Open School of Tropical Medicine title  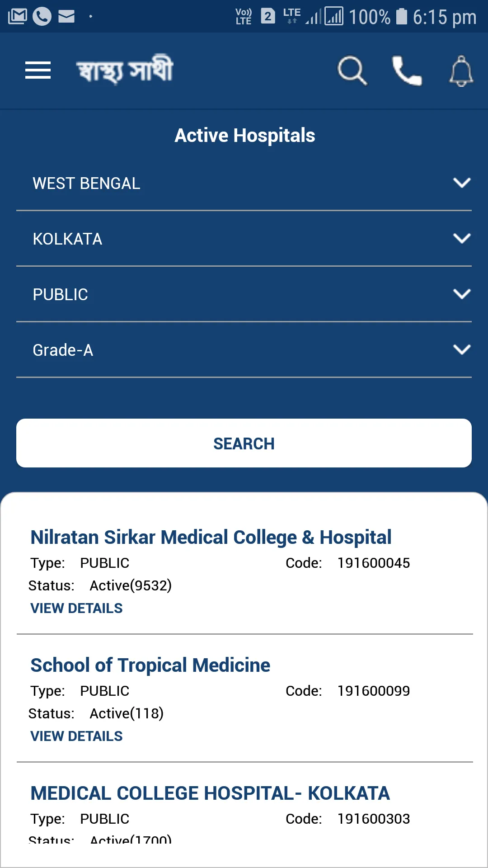click(x=150, y=665)
